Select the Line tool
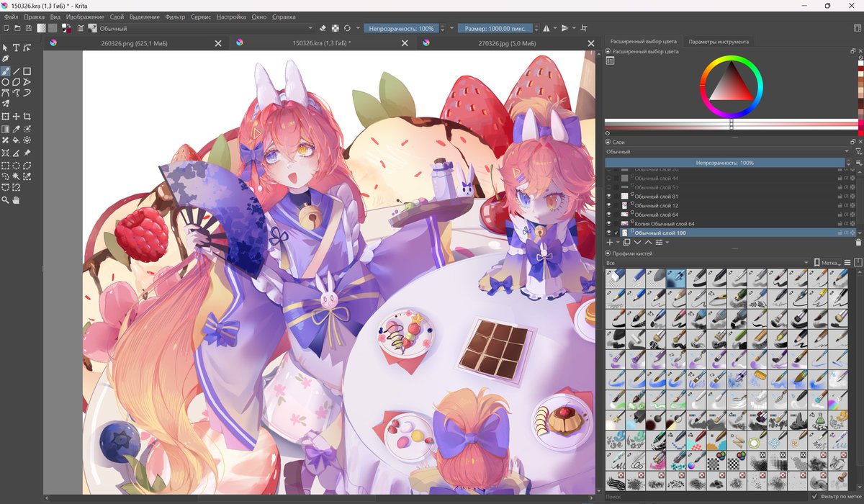 tap(17, 71)
